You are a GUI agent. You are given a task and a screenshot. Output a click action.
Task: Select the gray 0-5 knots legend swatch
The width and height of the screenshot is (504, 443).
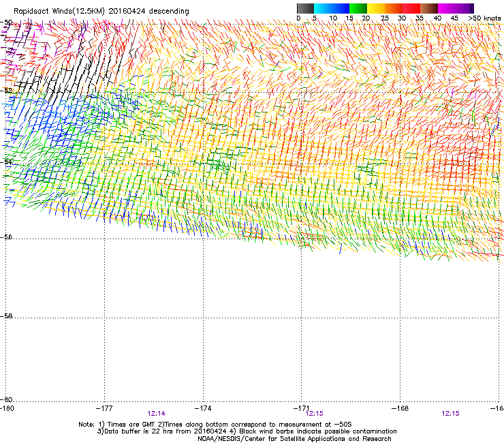tap(305, 8)
